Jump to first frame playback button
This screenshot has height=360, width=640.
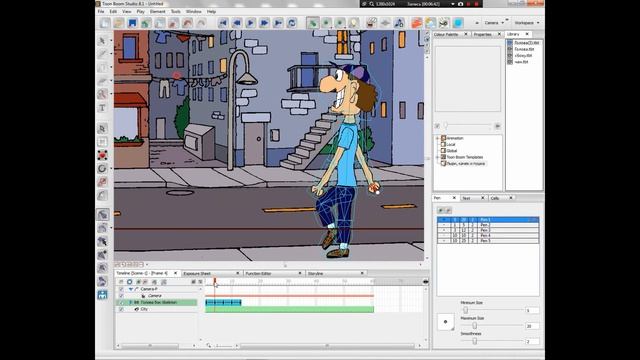[x=223, y=23]
